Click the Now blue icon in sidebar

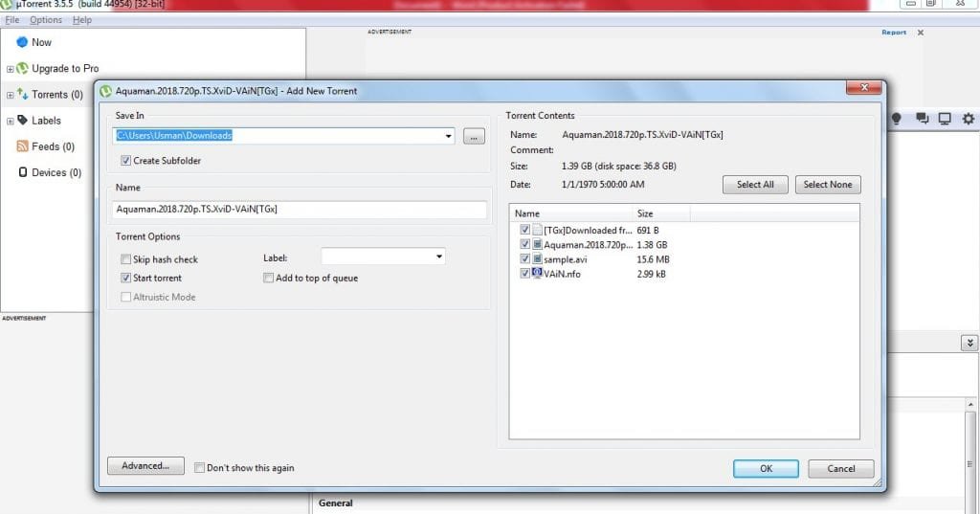(22, 42)
